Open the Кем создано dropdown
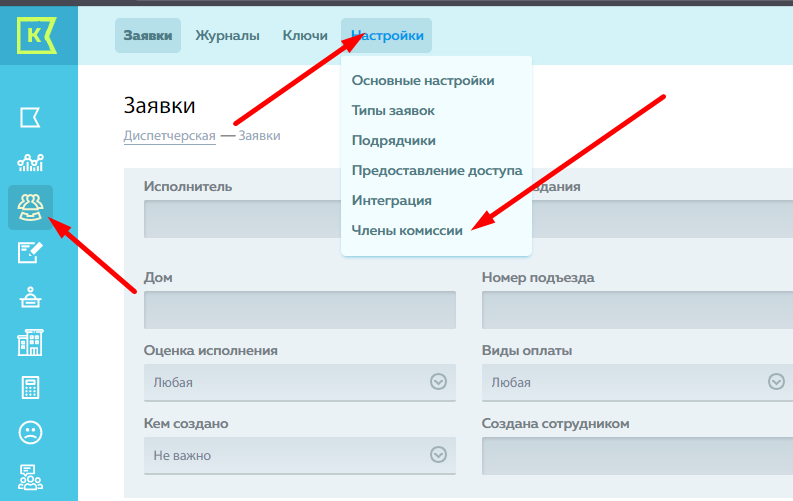This screenshot has height=501, width=793. (x=299, y=455)
